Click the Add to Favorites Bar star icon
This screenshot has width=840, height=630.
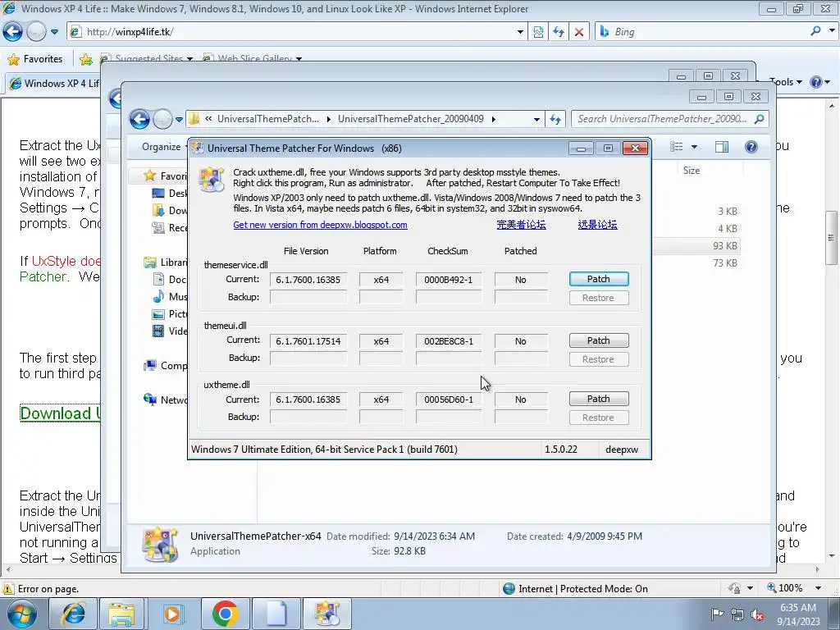pos(85,59)
